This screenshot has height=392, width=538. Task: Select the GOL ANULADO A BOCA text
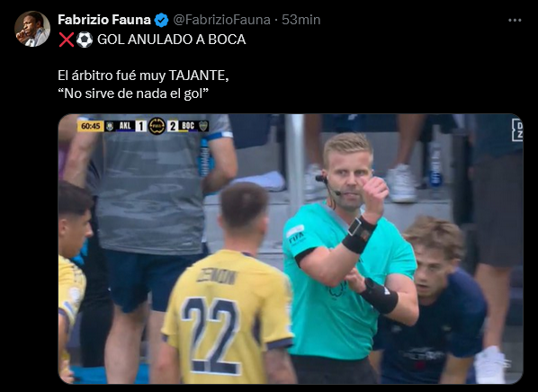[172, 40]
